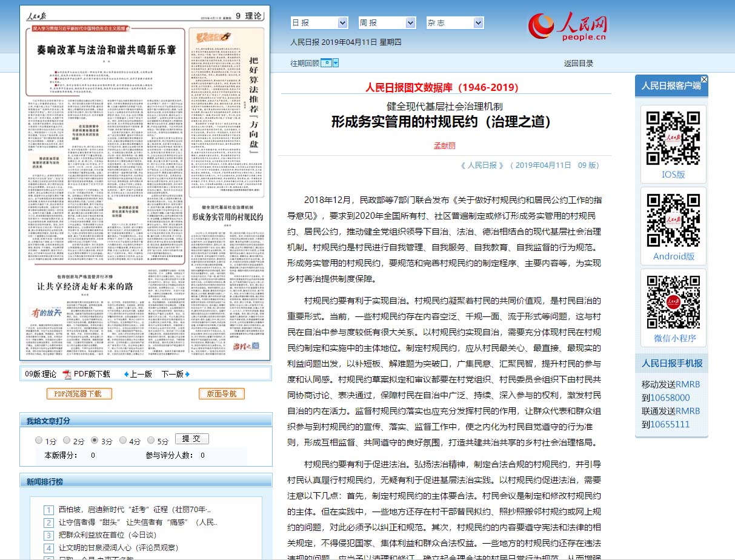735x560 pixels.
Task: Click the IOS版 QR code image
Action: [673, 138]
